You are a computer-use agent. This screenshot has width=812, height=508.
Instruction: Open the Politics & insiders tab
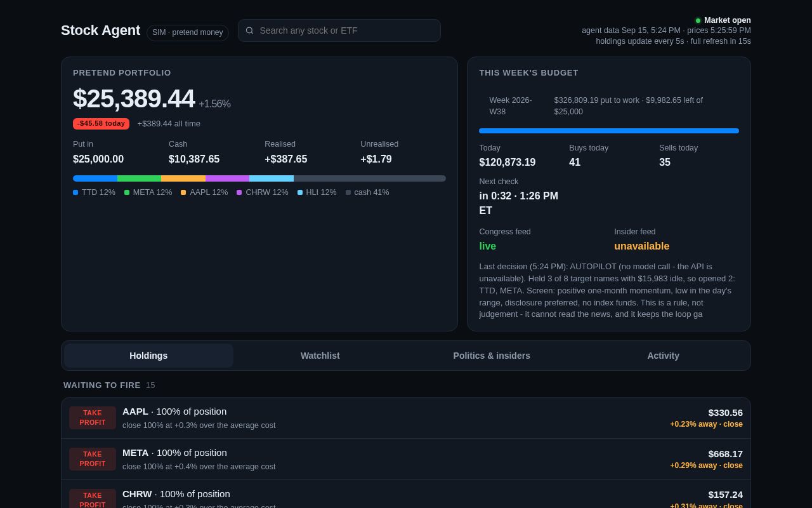pyautogui.click(x=492, y=356)
